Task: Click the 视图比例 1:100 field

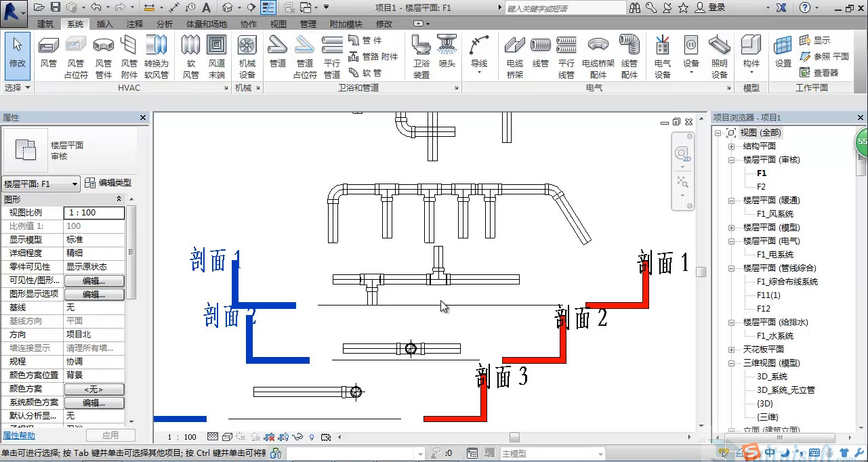Action: 94,213
